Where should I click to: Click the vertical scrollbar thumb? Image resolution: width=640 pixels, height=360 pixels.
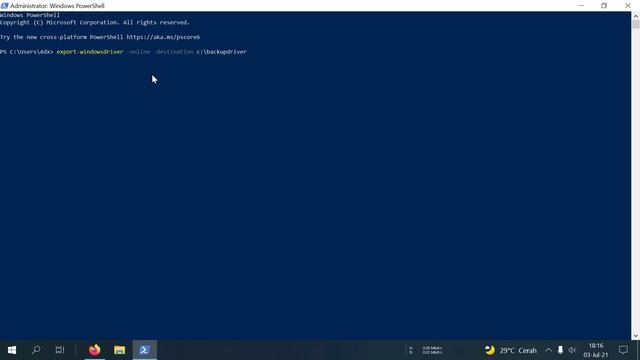click(636, 24)
